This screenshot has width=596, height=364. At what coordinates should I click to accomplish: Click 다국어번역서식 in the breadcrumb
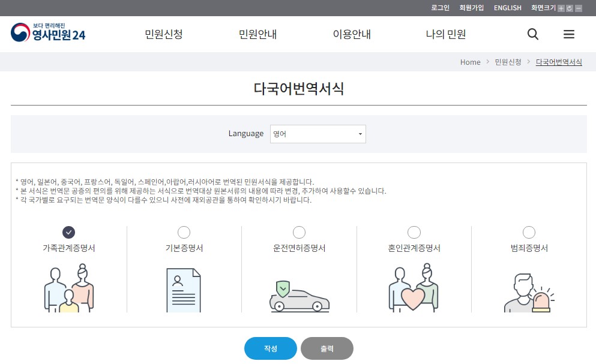[559, 62]
